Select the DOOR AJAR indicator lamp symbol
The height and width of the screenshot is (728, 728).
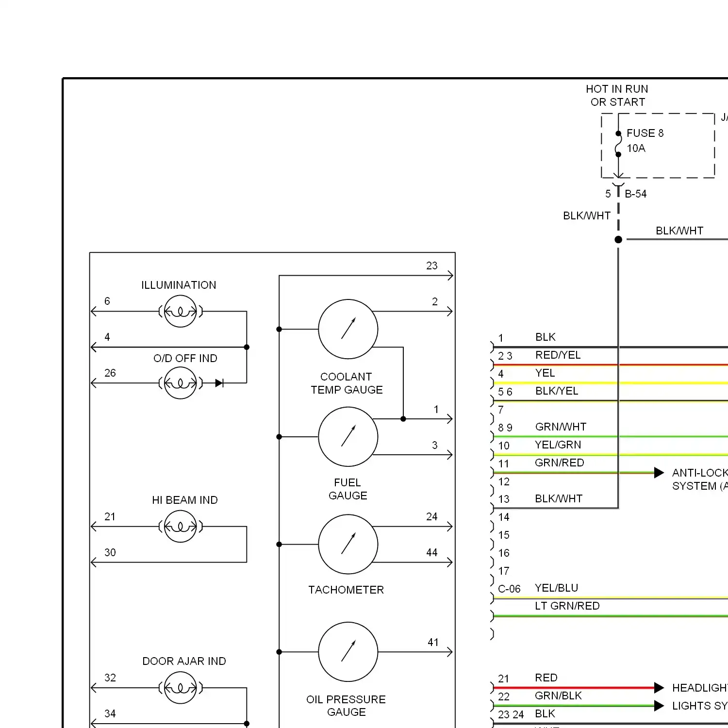coord(181,688)
